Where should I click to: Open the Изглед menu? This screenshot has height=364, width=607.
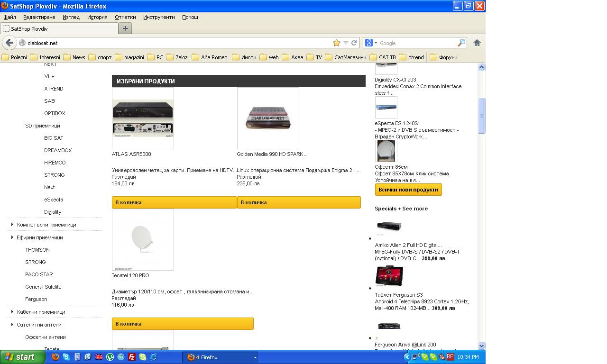pos(71,17)
